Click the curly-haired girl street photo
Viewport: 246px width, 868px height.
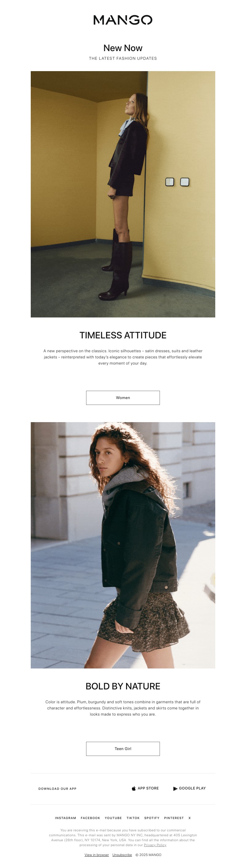[123, 545]
